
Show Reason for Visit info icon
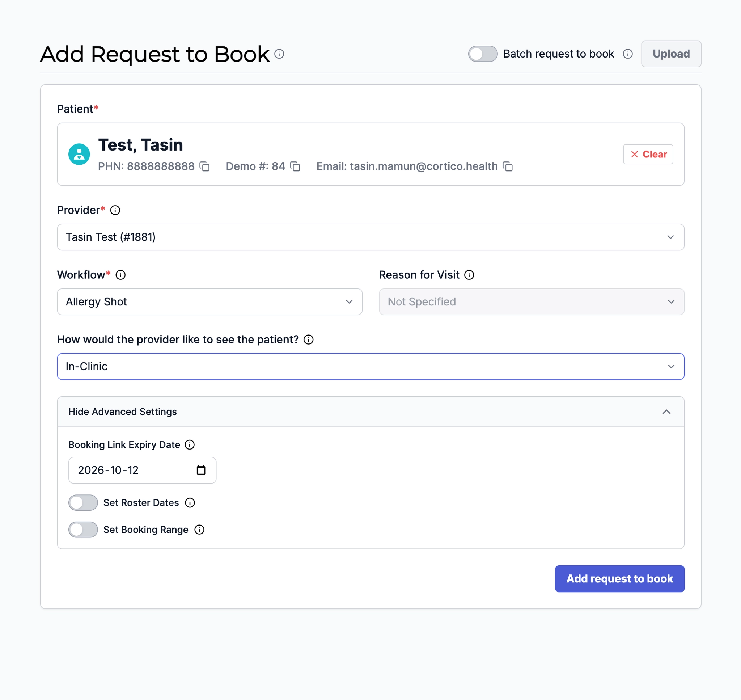(x=469, y=275)
